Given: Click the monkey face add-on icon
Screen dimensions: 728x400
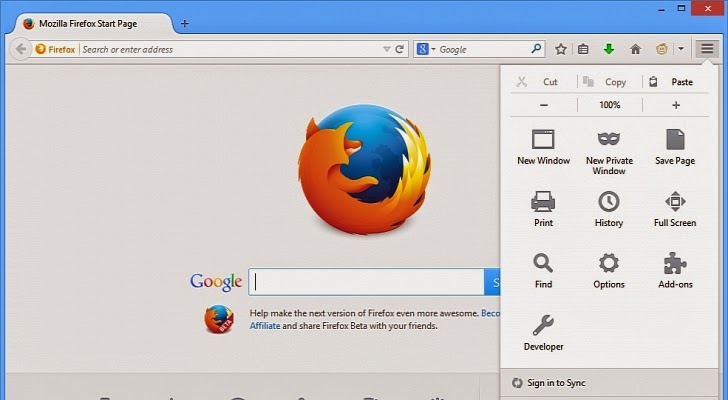Looking at the screenshot, I should (662, 49).
